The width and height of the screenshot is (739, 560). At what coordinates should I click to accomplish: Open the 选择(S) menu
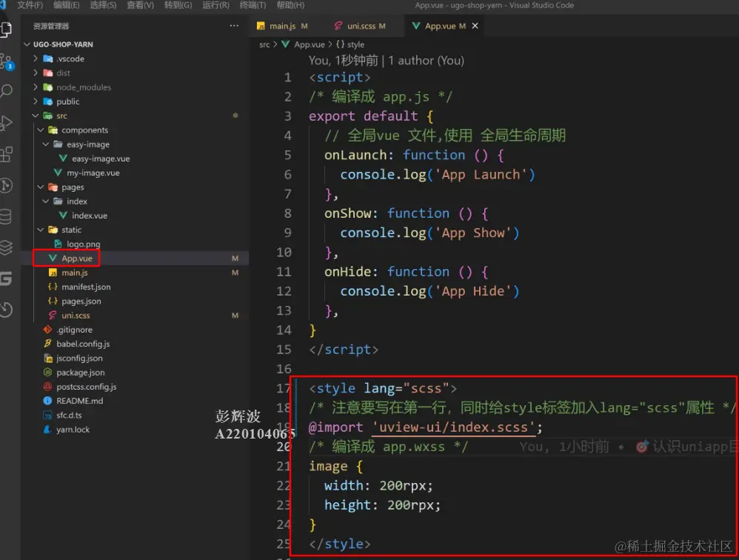tap(103, 5)
